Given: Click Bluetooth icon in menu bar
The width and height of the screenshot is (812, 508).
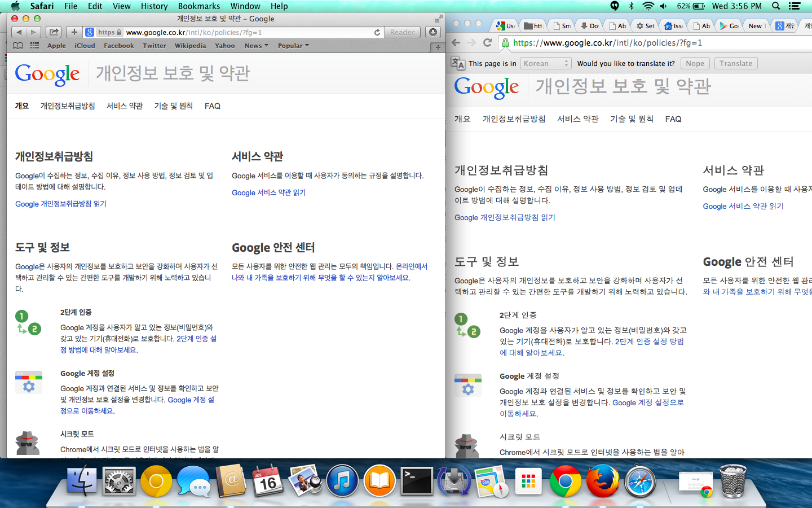Looking at the screenshot, I should click(x=631, y=6).
